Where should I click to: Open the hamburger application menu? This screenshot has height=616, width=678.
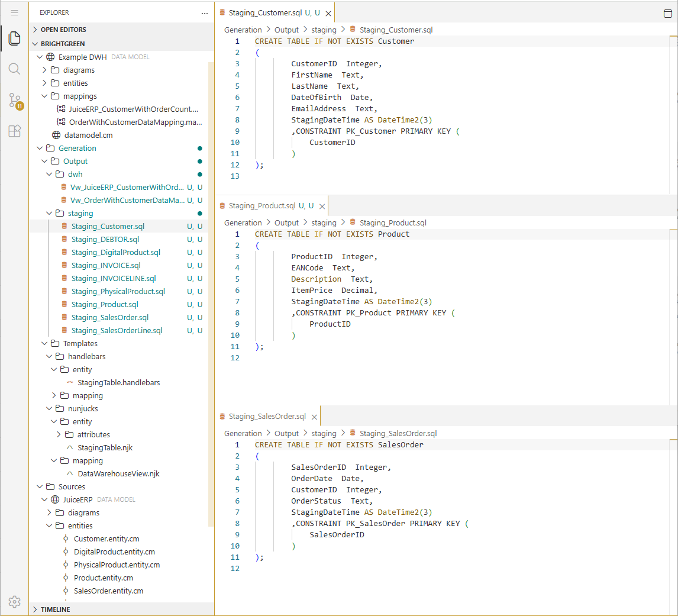[14, 12]
